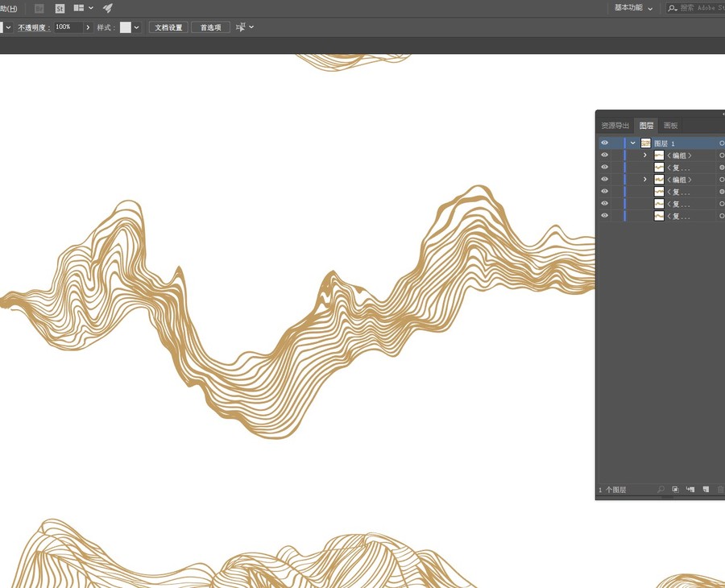Viewport: 725px width, 588px height.
Task: Toggle visibility of the upper 〈编组〉 group
Action: pos(604,155)
